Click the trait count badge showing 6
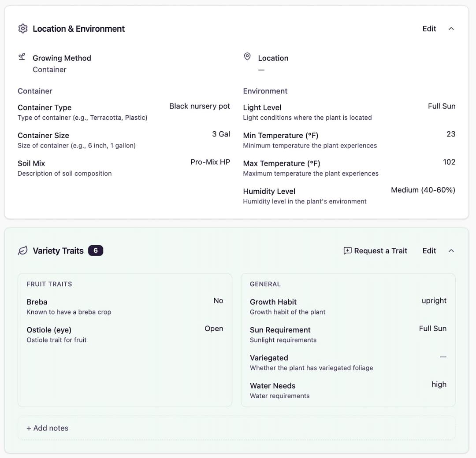This screenshot has height=458, width=476. (x=96, y=251)
